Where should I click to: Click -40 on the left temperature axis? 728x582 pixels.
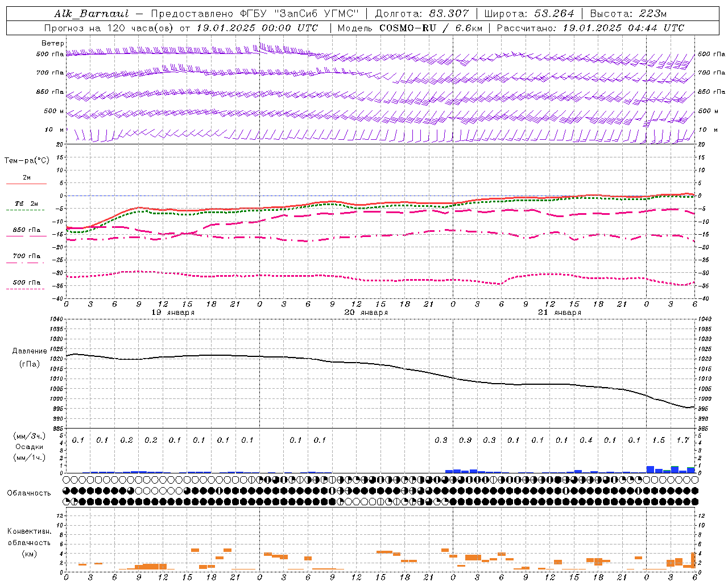[59, 299]
